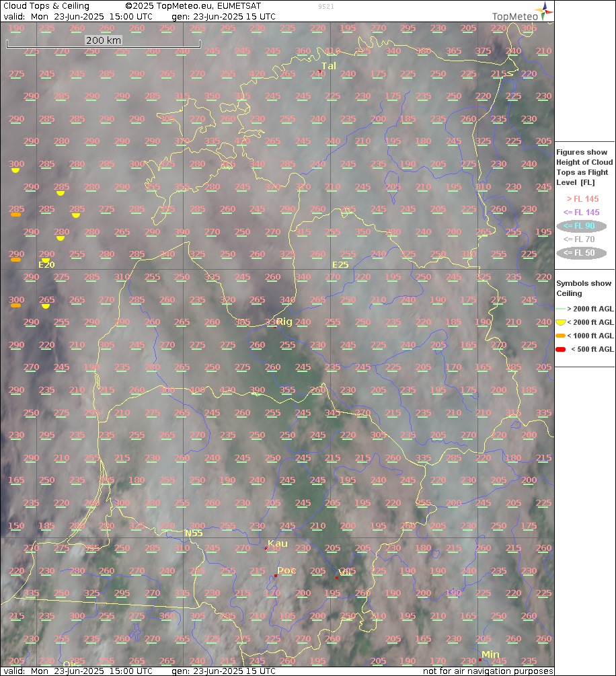The height and width of the screenshot is (676, 616).
Task: Click the 'N55' latitude label
Action: (194, 533)
